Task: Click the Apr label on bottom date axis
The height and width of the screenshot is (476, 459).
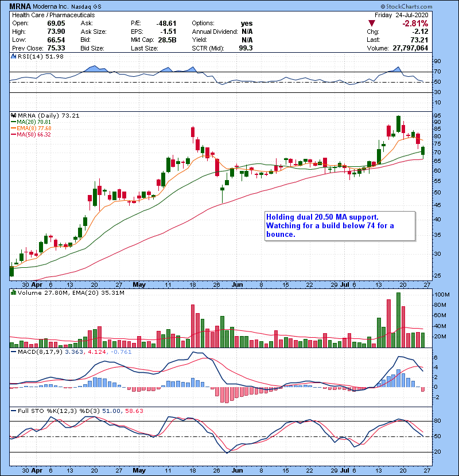Action: coord(37,470)
